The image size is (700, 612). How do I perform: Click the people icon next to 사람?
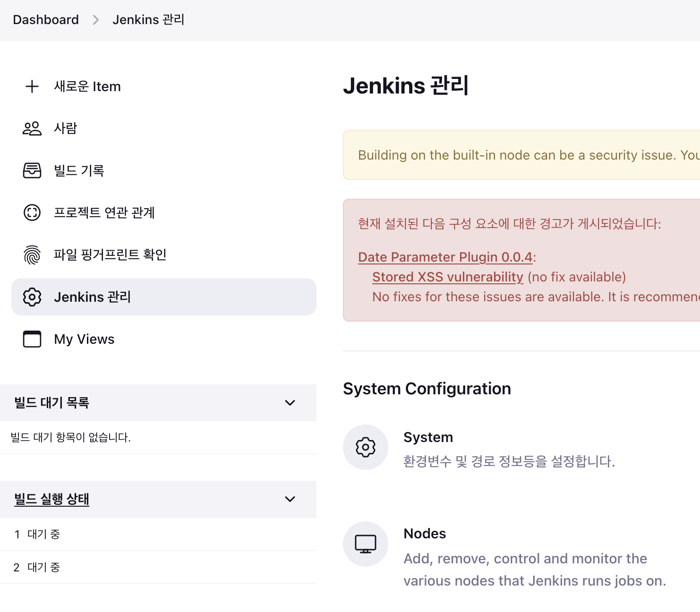pyautogui.click(x=32, y=128)
